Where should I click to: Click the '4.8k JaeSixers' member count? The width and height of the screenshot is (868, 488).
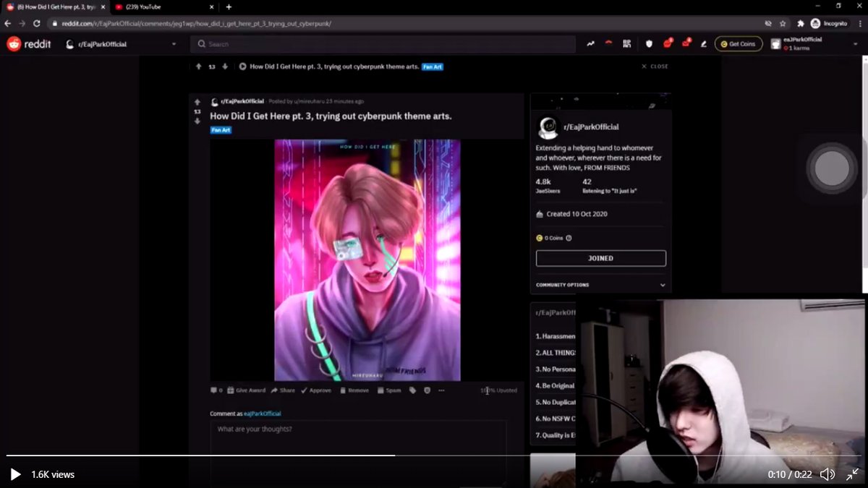[548, 186]
